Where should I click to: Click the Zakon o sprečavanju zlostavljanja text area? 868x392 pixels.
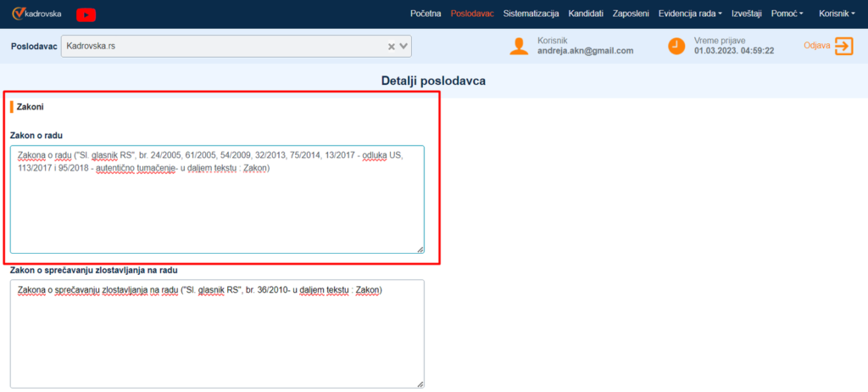217,339
